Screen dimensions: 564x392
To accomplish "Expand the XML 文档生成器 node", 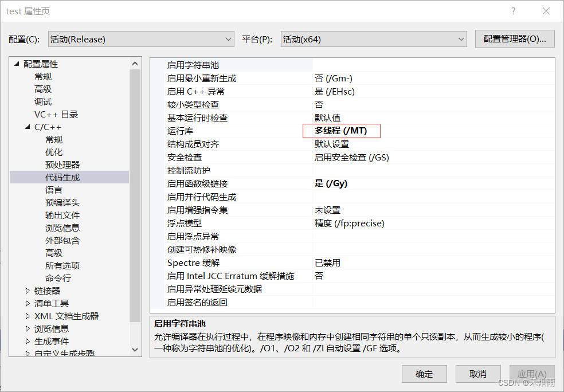I will coord(27,316).
